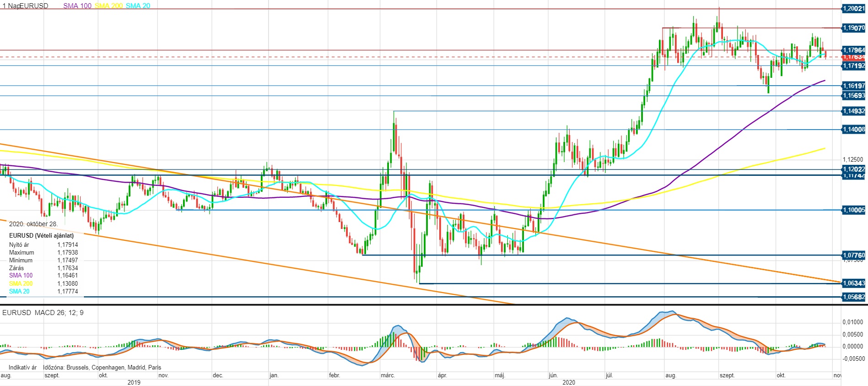Click the 1,07760 price level label

[x=854, y=256]
